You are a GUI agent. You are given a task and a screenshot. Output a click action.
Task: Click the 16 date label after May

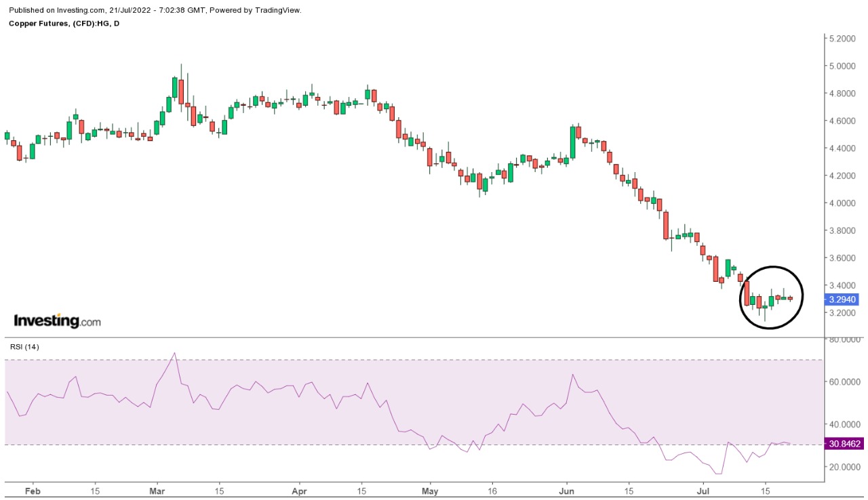pos(492,490)
